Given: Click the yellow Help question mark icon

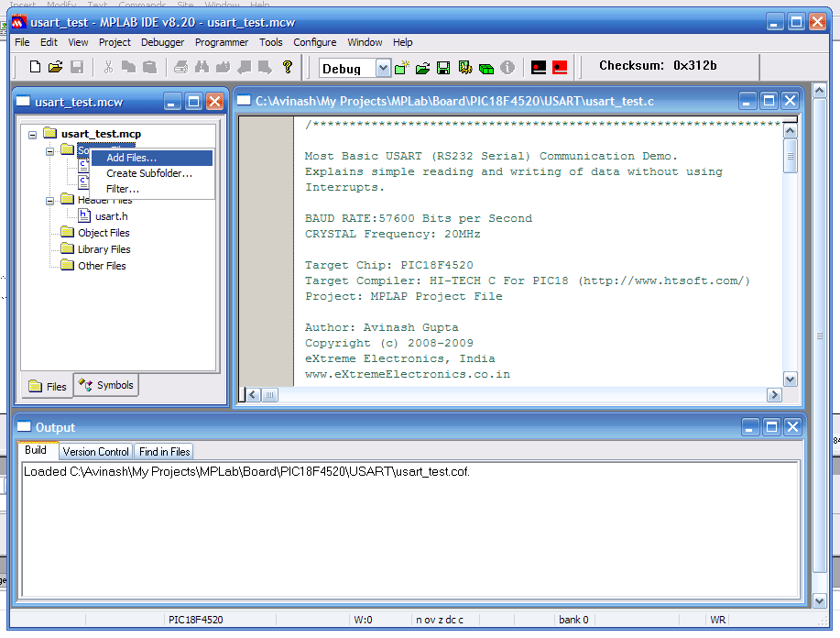Looking at the screenshot, I should (x=288, y=67).
